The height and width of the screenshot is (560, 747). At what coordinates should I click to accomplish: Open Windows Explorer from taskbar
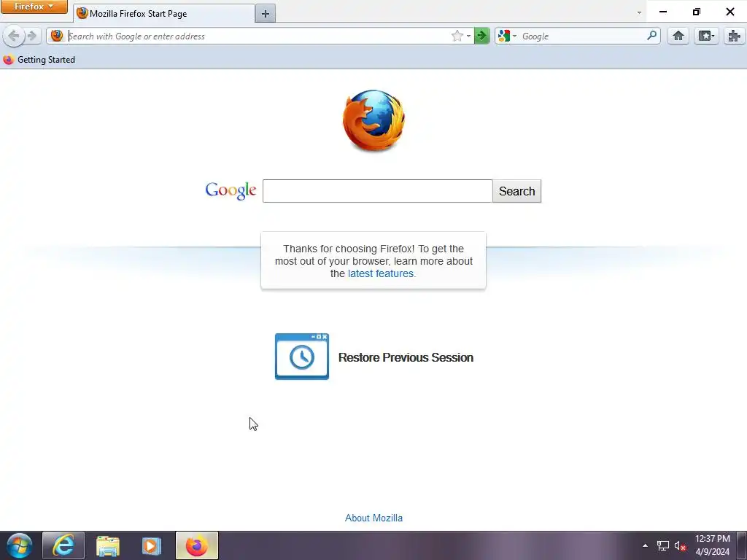(x=108, y=545)
